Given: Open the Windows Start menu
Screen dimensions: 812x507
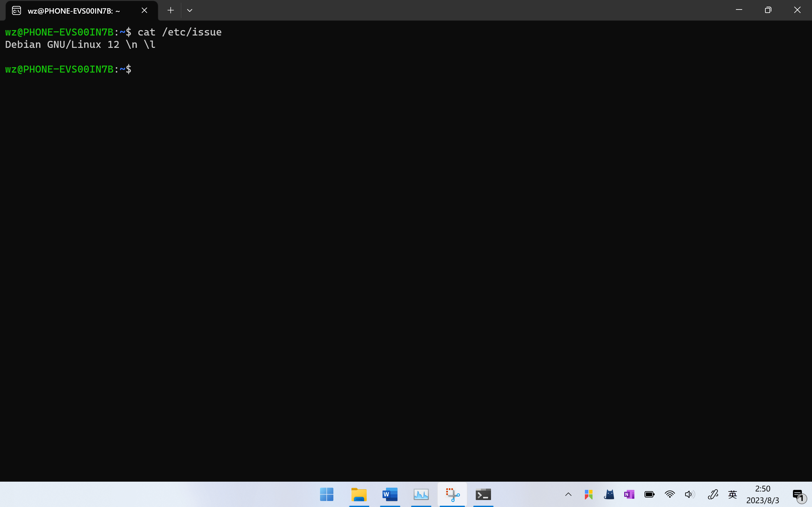Looking at the screenshot, I should pos(326,494).
